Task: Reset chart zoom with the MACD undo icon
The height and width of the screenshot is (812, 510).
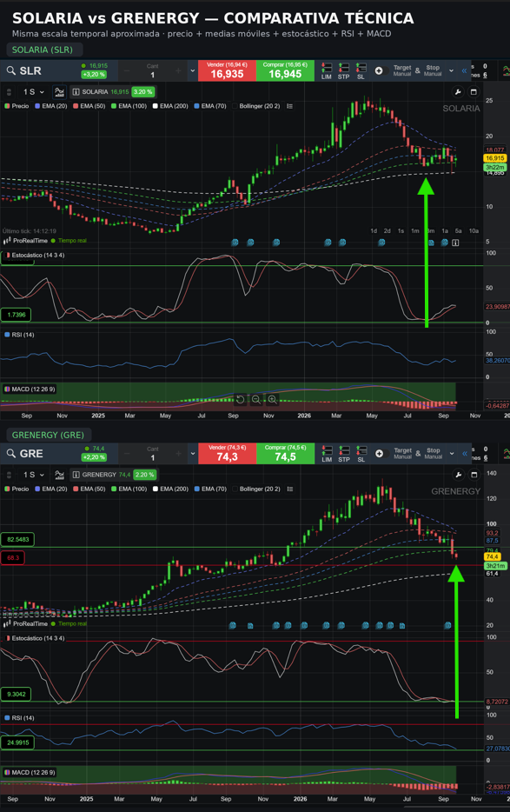Action: pos(241,399)
